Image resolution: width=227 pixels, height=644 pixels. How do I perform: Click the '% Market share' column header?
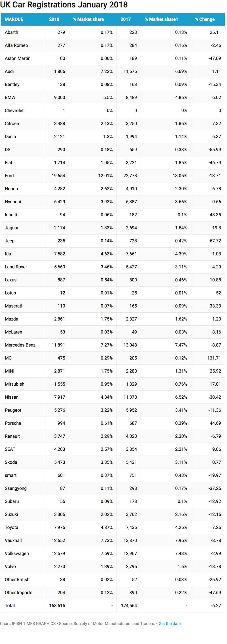point(88,19)
